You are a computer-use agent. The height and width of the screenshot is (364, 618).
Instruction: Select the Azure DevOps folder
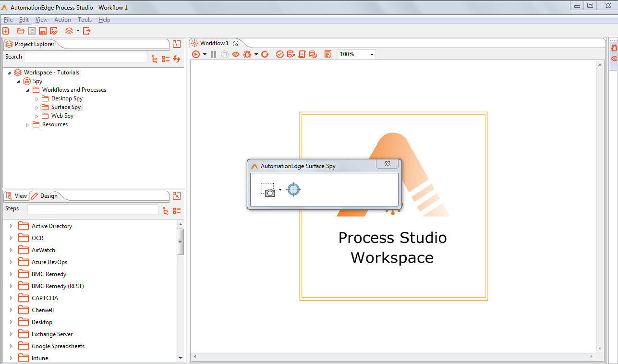point(49,262)
